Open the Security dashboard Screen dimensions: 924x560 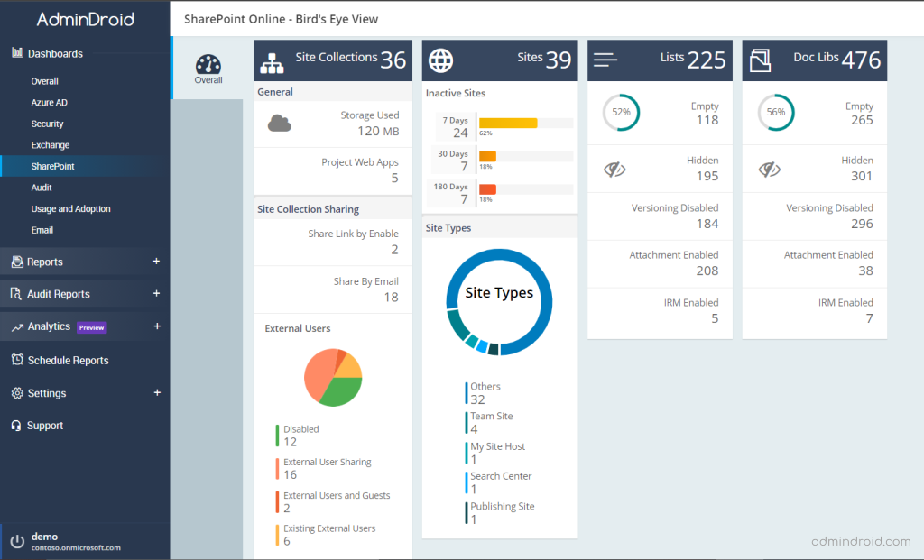click(47, 124)
